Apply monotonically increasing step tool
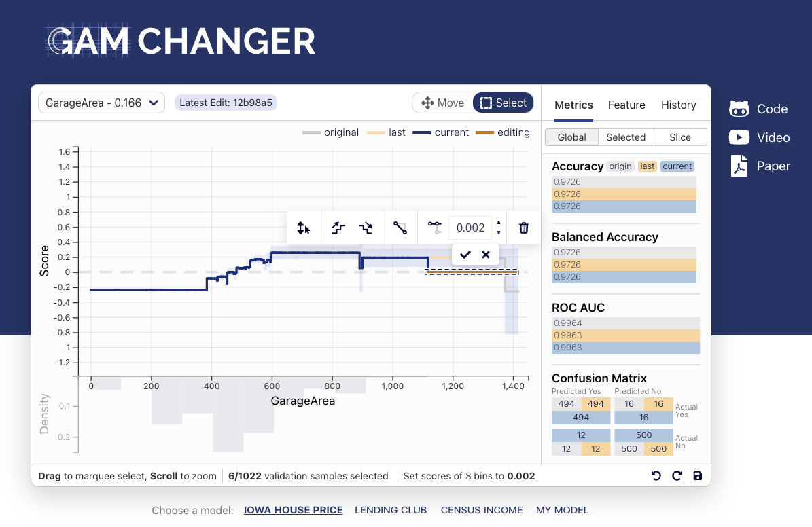812x527 pixels. coord(338,228)
